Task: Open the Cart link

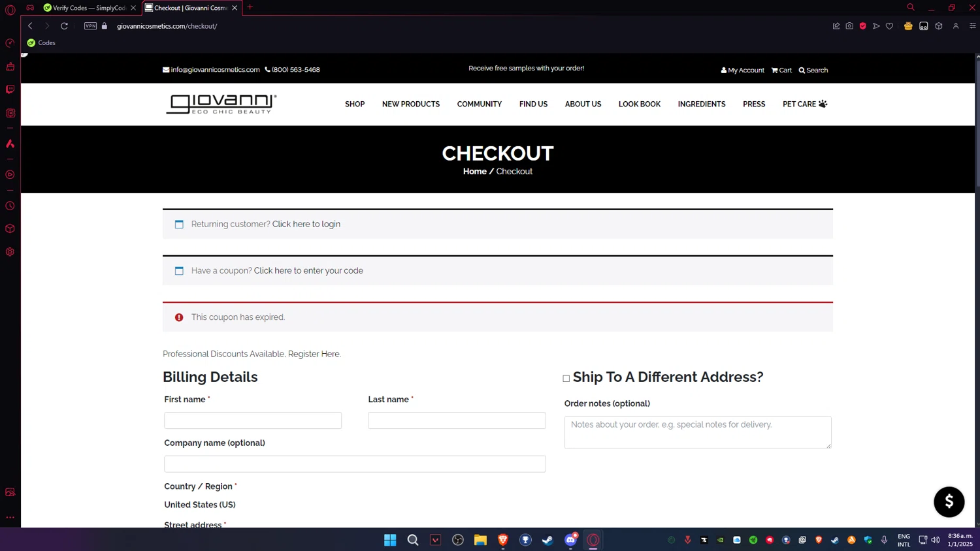Action: pos(781,70)
